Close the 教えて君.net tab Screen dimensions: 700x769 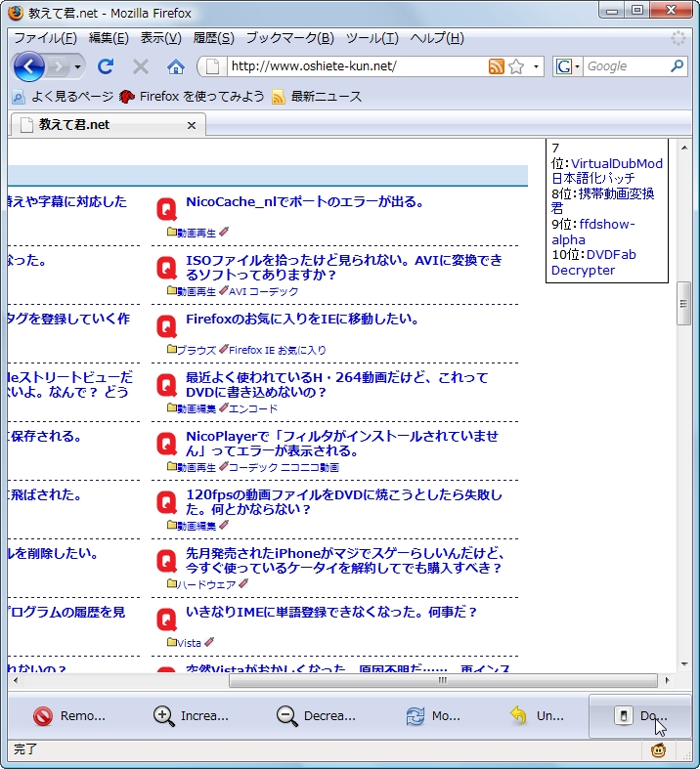click(192, 125)
